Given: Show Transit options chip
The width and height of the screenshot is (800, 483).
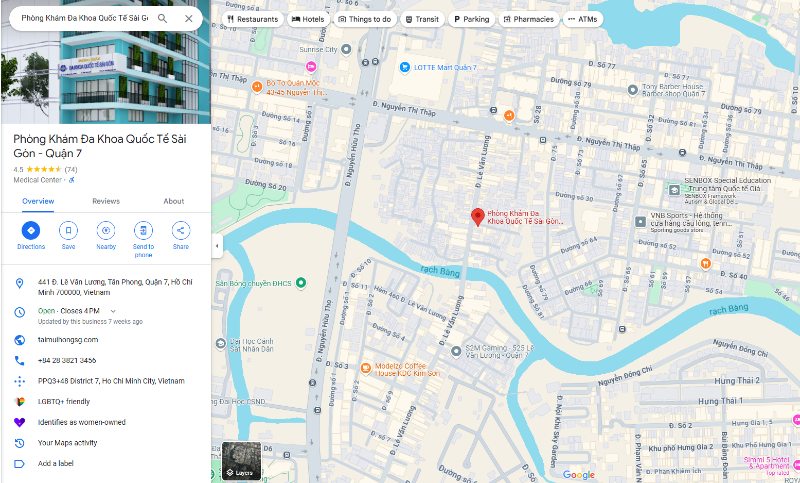Looking at the screenshot, I should 422,19.
